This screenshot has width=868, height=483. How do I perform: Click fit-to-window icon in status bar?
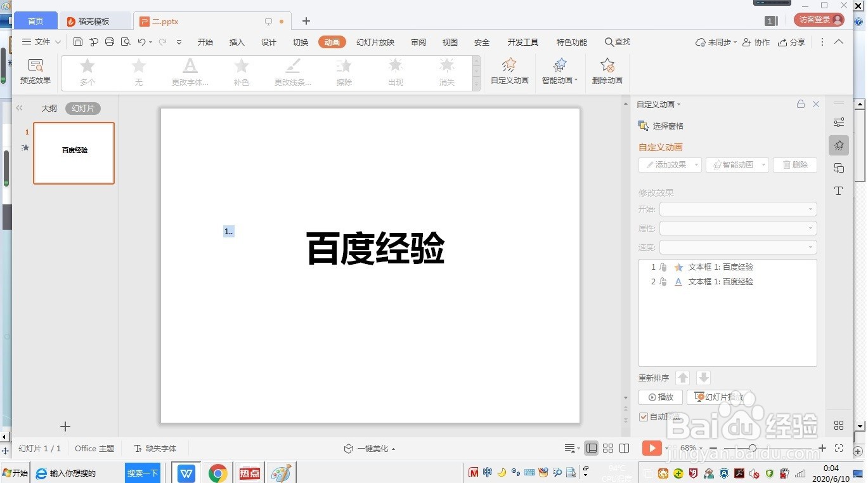coord(839,448)
